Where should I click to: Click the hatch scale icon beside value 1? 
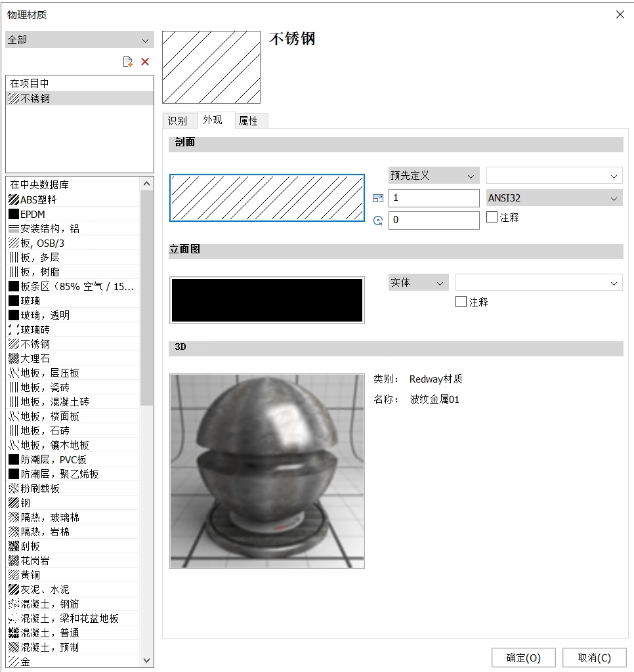pos(378,198)
